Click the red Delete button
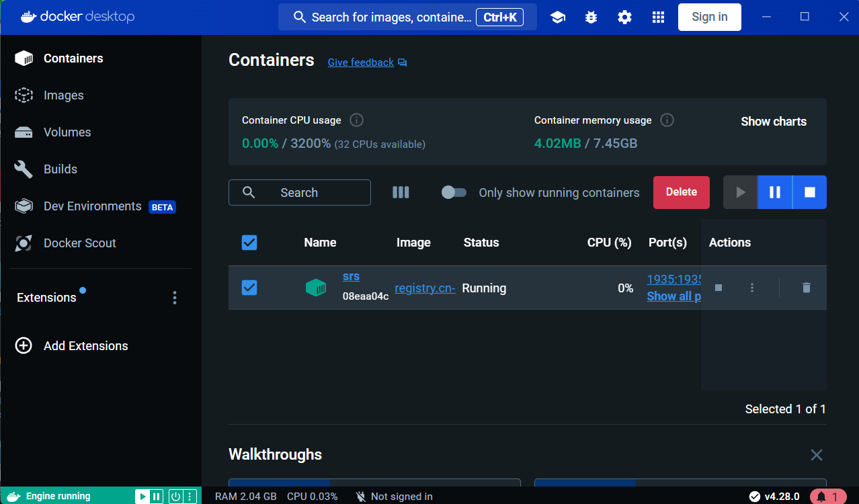 click(682, 192)
